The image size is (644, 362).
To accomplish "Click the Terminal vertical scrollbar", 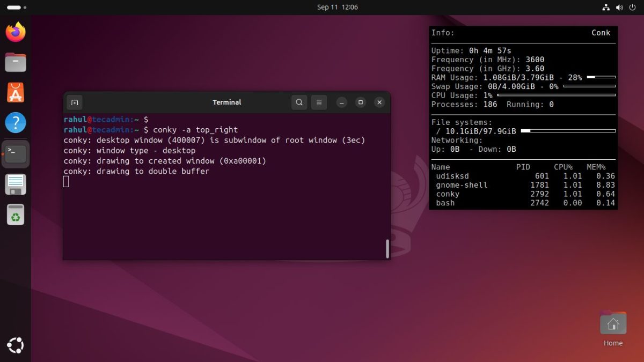I will point(387,249).
